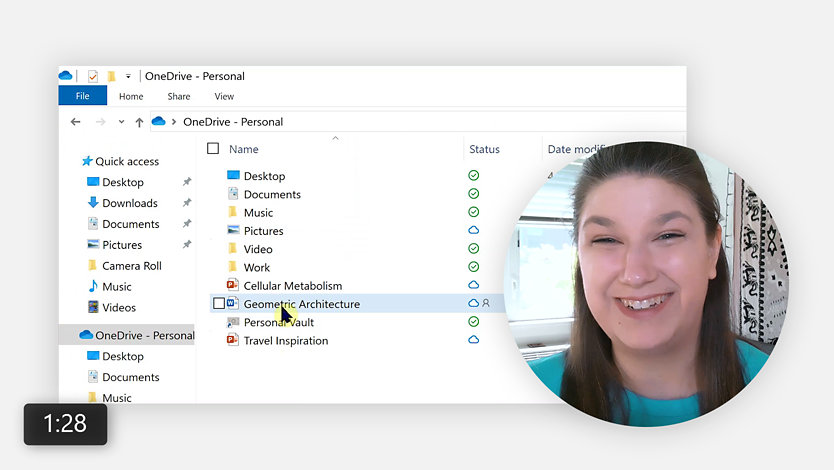Click the 1:28 video duration badge

click(65, 424)
